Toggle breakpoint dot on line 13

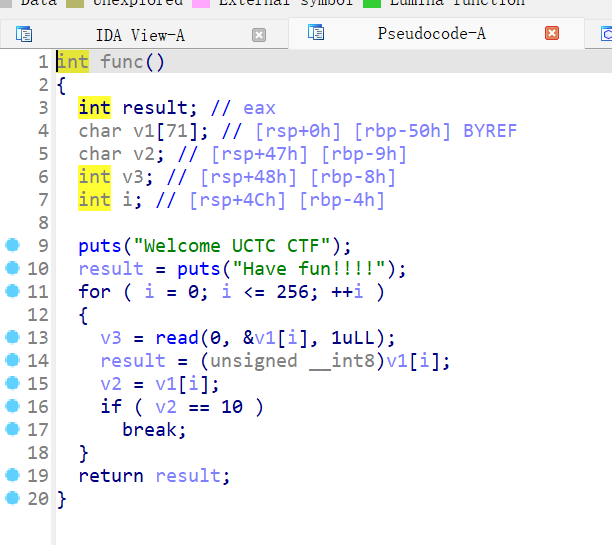click(12, 337)
